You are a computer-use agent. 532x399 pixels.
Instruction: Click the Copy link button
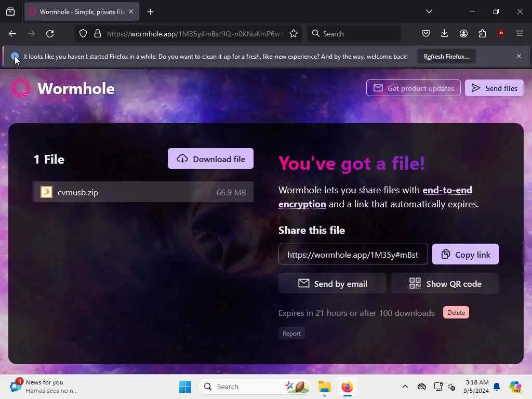click(465, 255)
